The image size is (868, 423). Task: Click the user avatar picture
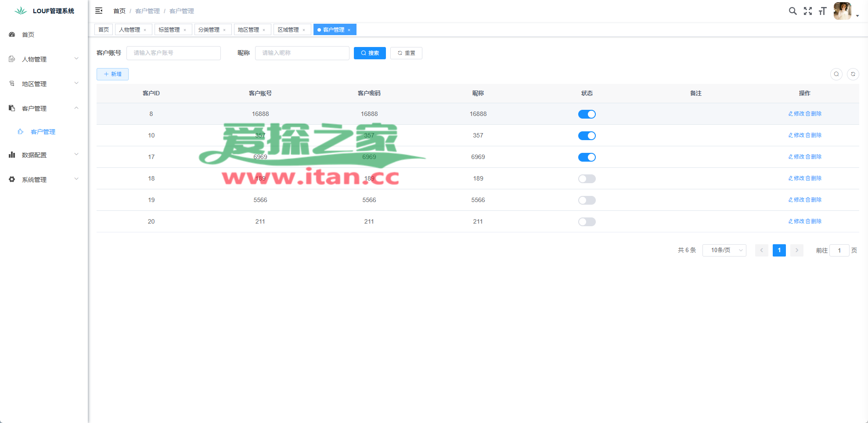[x=842, y=11]
